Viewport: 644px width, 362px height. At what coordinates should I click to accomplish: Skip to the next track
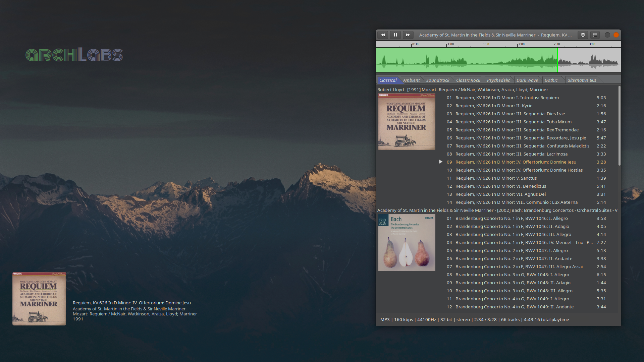tap(408, 35)
